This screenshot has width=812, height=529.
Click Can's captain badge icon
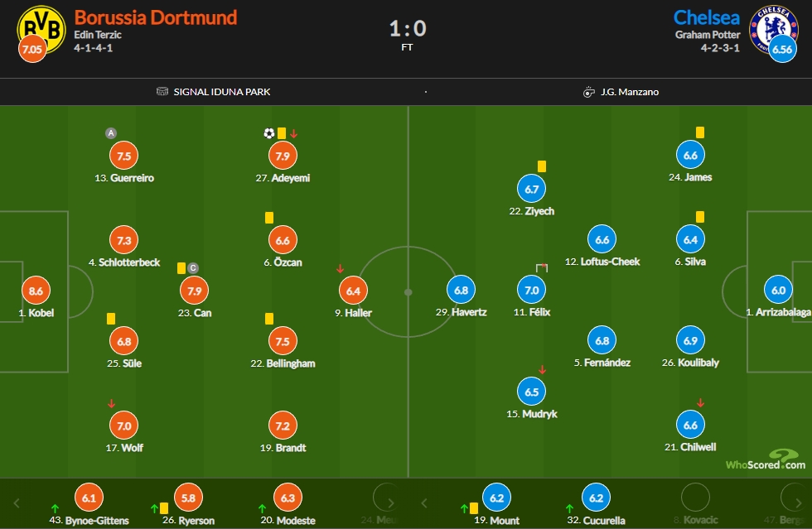192,268
